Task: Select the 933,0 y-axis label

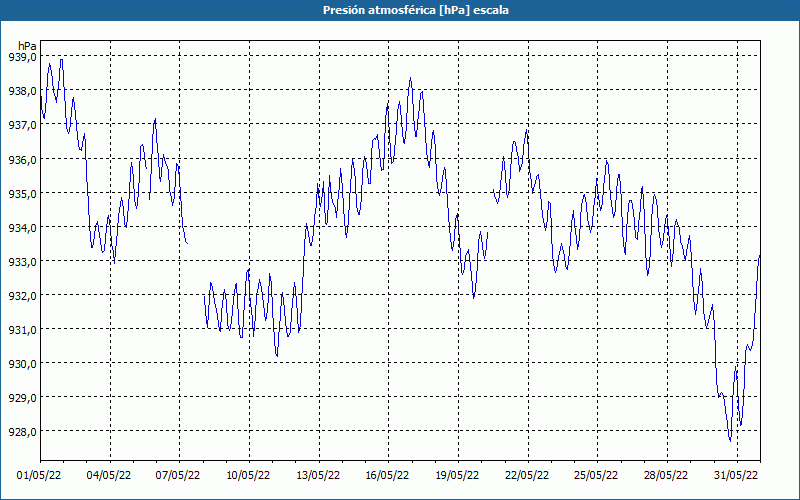Action: 22,262
